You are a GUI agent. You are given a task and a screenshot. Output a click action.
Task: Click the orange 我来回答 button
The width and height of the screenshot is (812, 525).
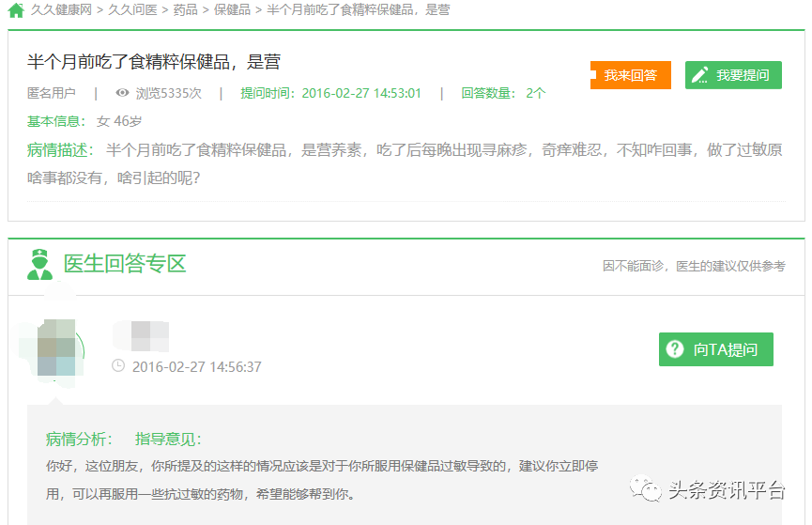pos(631,75)
